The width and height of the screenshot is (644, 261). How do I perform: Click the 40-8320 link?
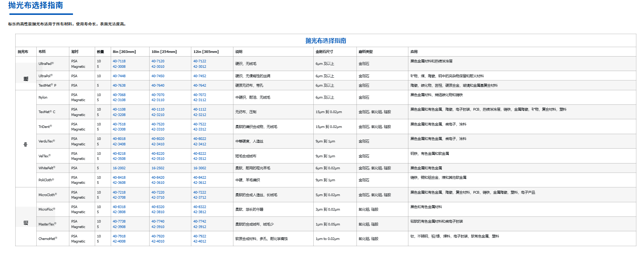(158, 207)
